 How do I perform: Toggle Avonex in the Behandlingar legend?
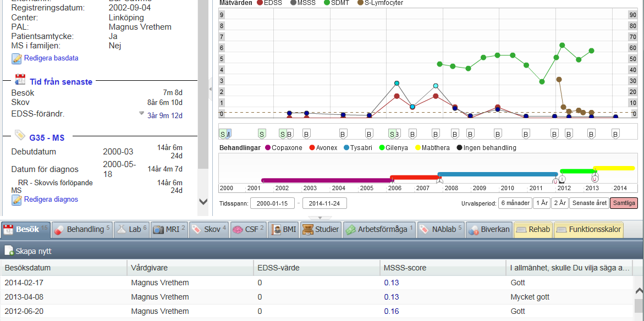tap(324, 148)
